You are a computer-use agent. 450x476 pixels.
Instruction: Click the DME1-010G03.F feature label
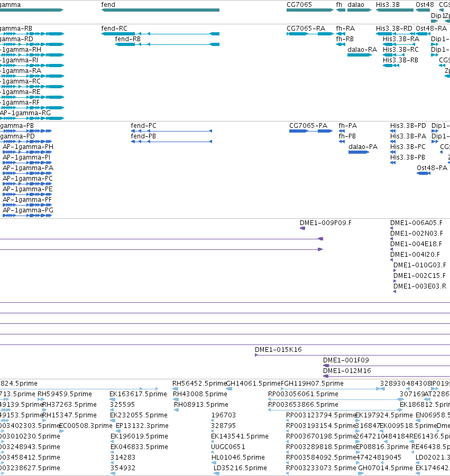point(420,265)
